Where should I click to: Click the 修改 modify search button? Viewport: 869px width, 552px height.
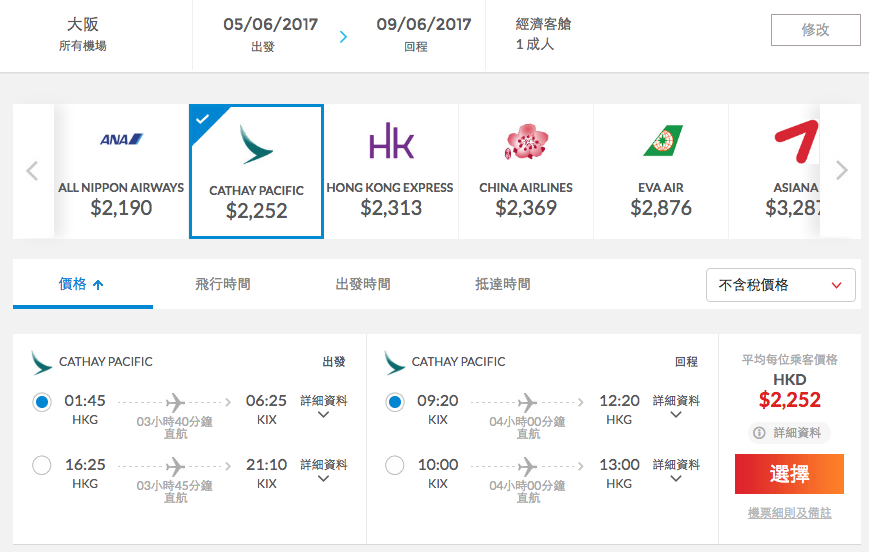[x=815, y=30]
